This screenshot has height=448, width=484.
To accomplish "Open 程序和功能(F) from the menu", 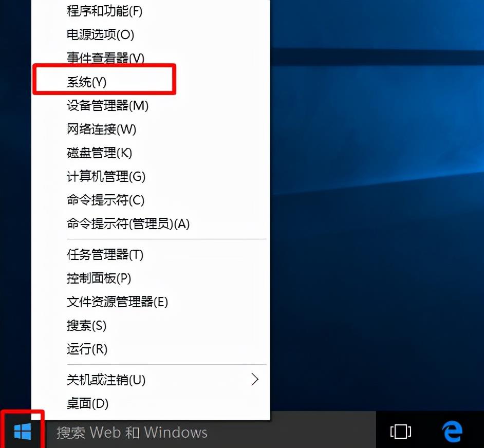I will click(104, 10).
